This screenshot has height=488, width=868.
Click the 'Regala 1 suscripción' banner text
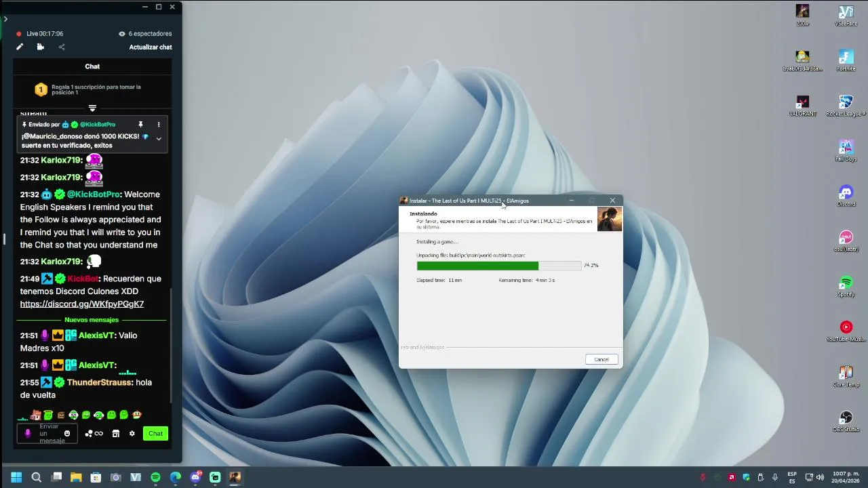(x=96, y=89)
